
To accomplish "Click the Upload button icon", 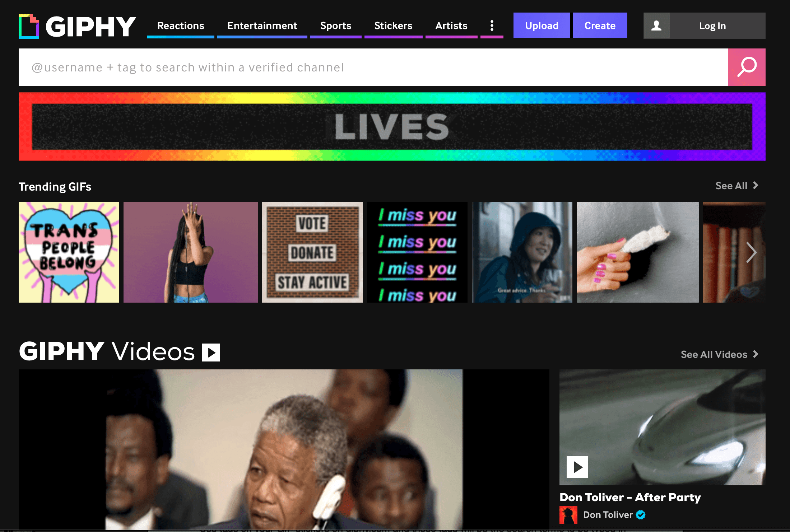I will [x=541, y=25].
